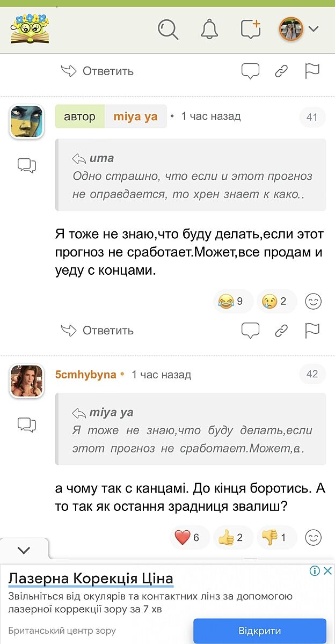Open notifications bell

209,30
